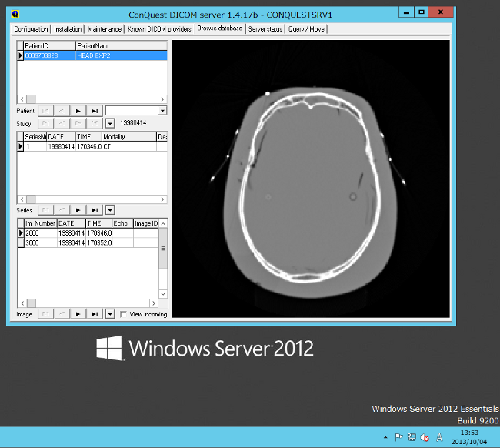Go to previous patient record
The width and height of the screenshot is (500, 448).
point(62,111)
